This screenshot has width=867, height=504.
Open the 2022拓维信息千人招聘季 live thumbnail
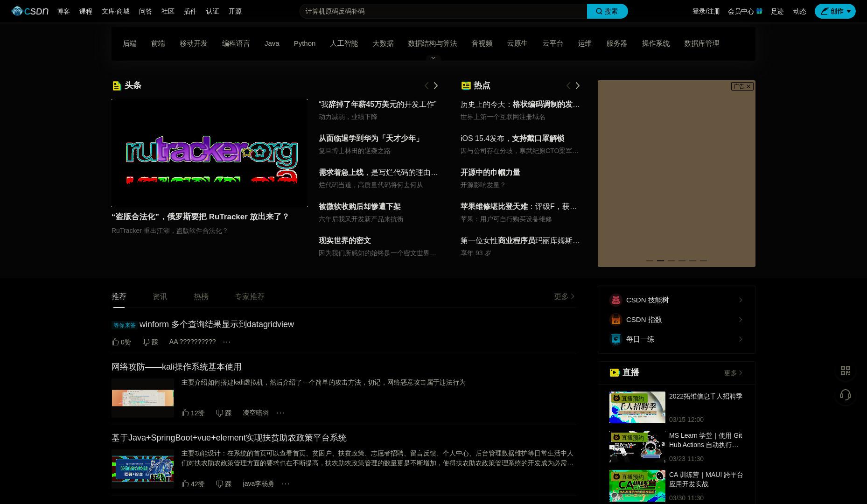(x=637, y=407)
